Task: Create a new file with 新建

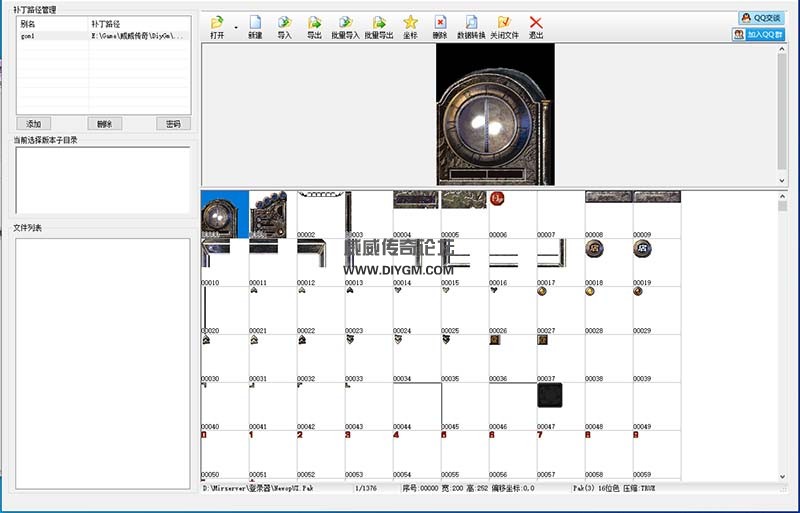Action: pyautogui.click(x=255, y=27)
